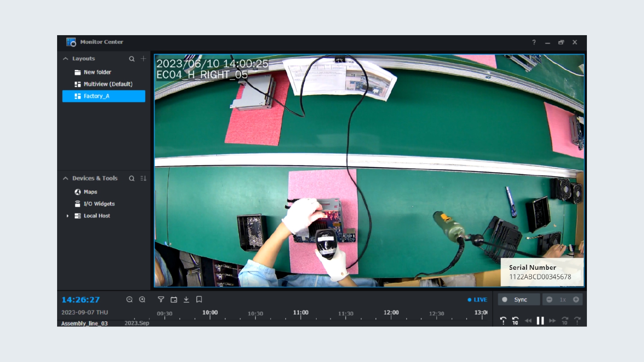Viewport: 644px width, 362px height.
Task: Click the 11:00 mark on timeline
Action: [x=301, y=313]
